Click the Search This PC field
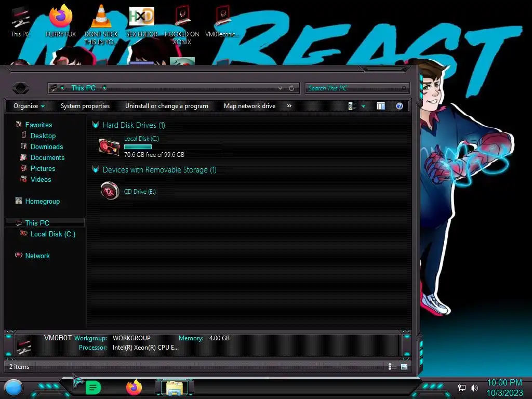The height and width of the screenshot is (399, 532). click(357, 88)
